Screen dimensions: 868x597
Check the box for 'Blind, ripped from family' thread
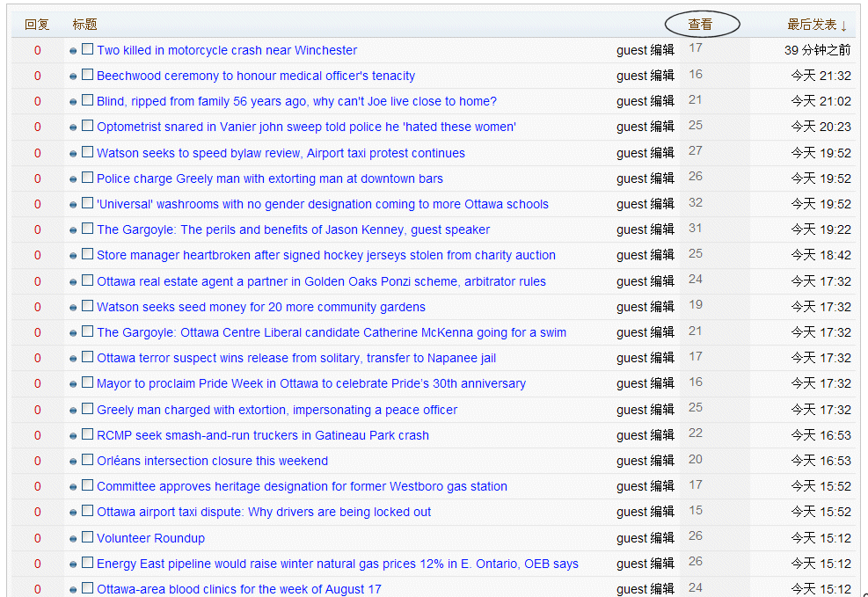coord(87,100)
